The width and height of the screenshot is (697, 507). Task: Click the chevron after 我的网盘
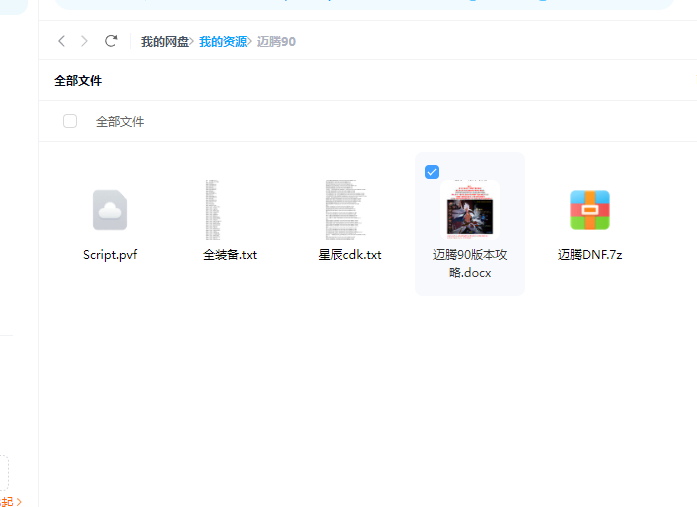click(193, 42)
